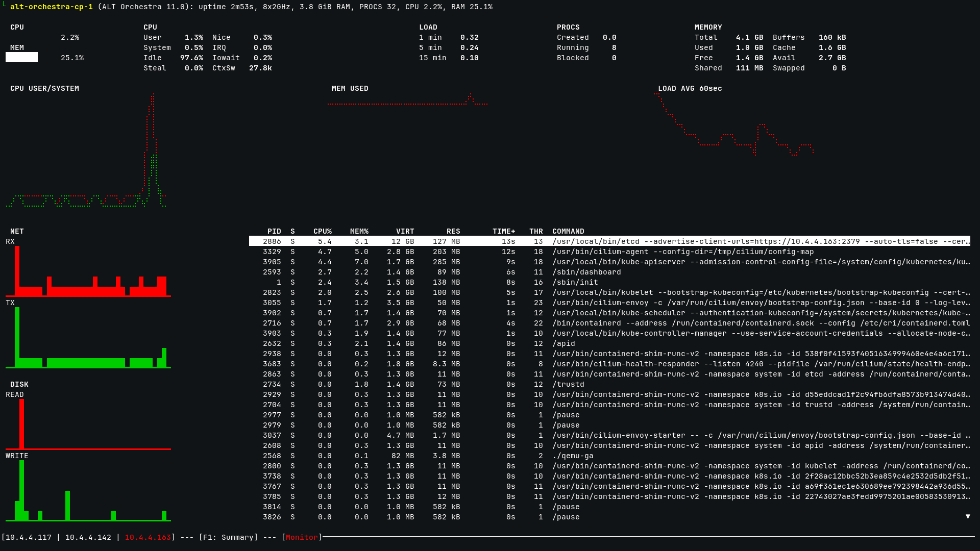Click the NET RX bar graph
The height and width of the screenshot is (551, 980).
pyautogui.click(x=88, y=271)
